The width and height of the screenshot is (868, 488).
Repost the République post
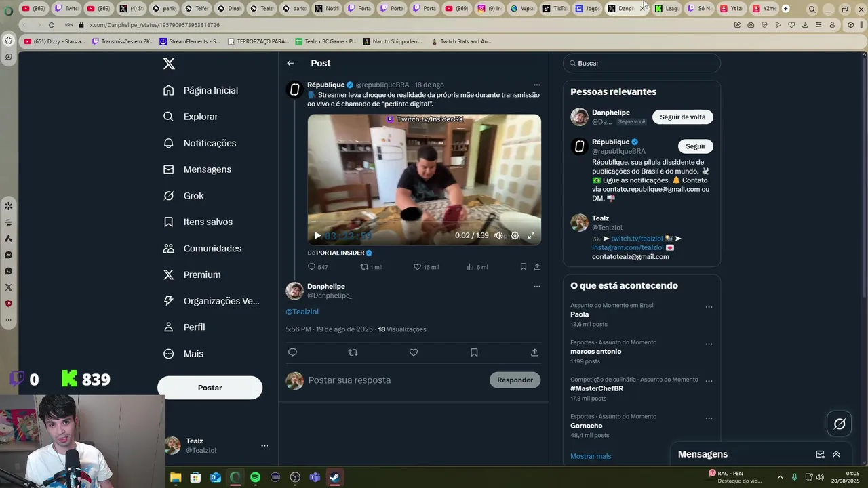(x=364, y=267)
